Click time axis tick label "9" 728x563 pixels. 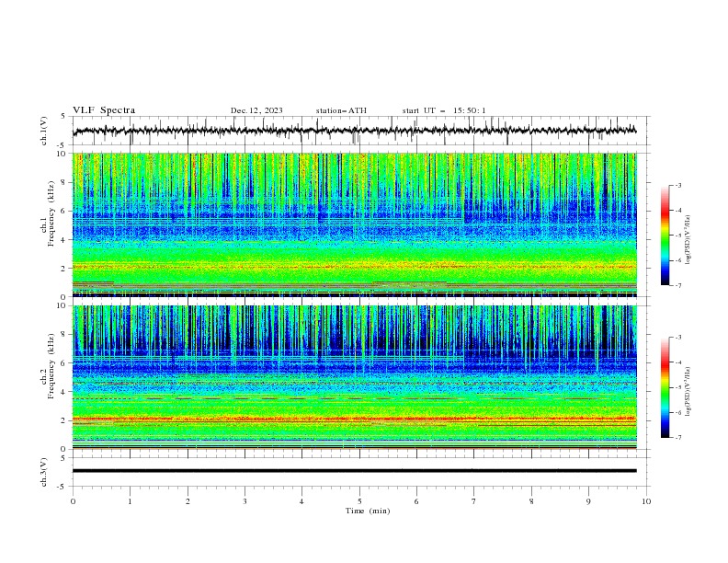pos(588,501)
